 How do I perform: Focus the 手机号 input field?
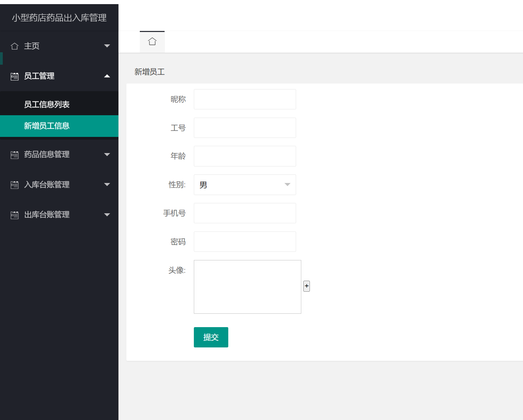click(245, 213)
